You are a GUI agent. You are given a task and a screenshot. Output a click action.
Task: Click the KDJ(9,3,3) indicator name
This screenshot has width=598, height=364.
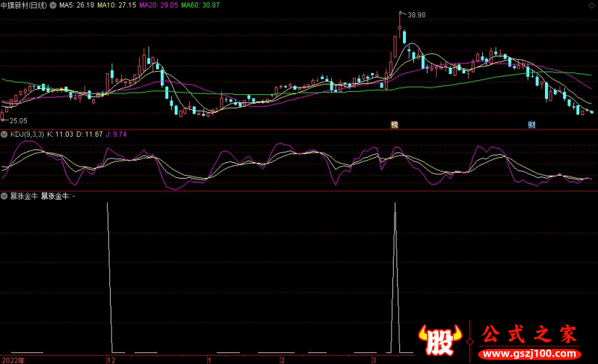point(26,134)
